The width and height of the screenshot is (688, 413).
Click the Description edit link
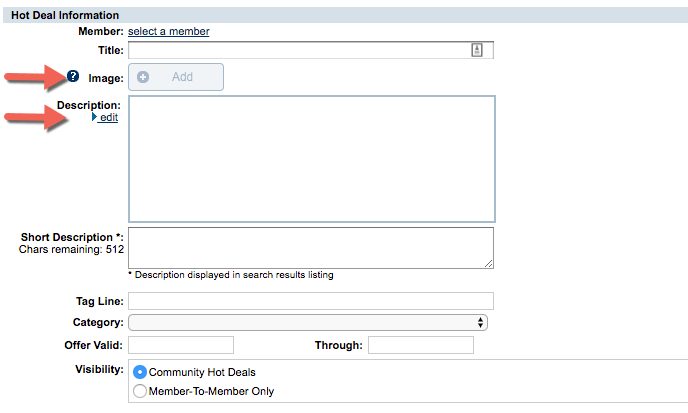109,117
